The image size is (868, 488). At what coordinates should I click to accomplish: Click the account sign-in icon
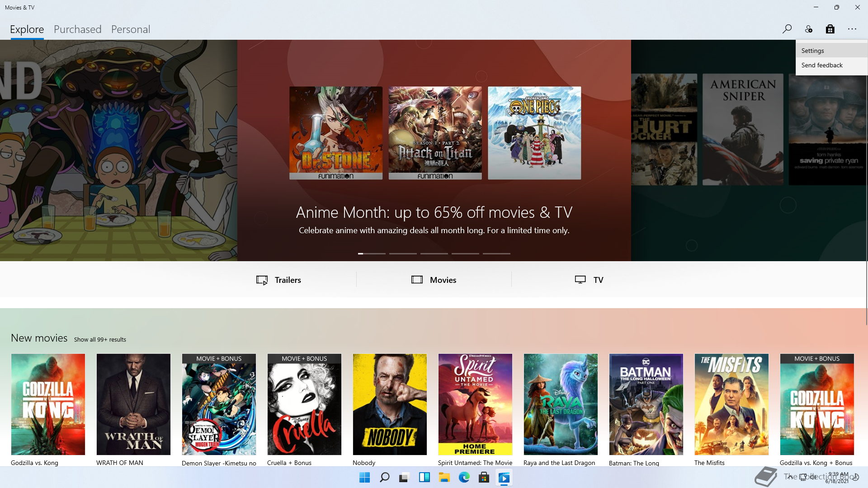pyautogui.click(x=808, y=29)
